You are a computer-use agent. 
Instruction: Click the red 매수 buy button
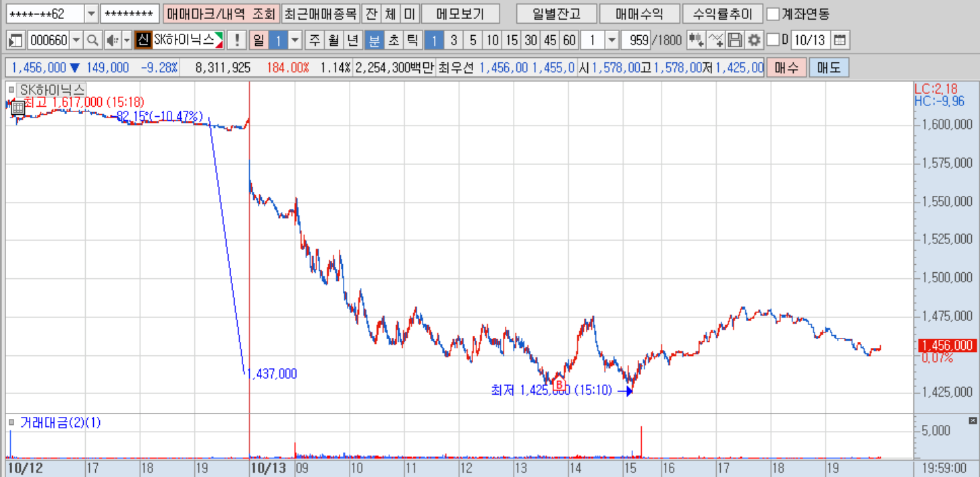pos(786,68)
